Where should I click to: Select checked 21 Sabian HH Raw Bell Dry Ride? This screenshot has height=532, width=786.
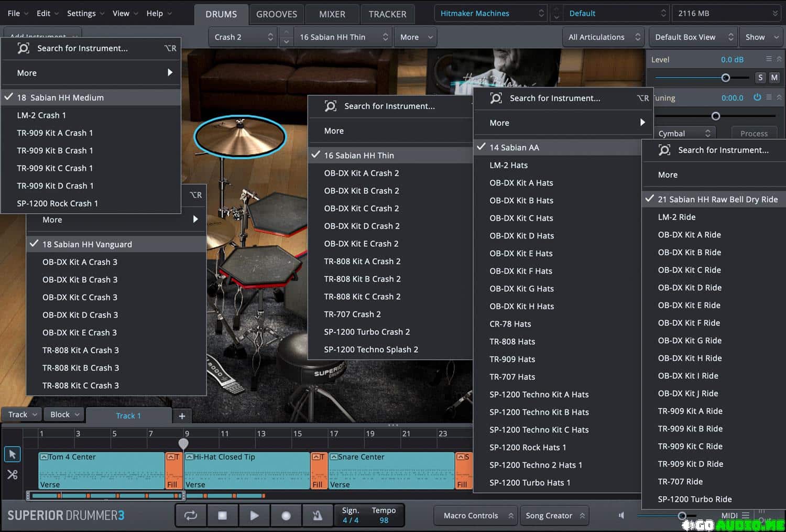(x=714, y=199)
